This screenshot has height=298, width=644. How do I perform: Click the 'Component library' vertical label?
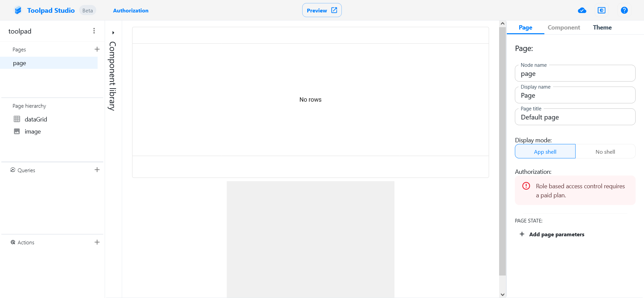112,76
